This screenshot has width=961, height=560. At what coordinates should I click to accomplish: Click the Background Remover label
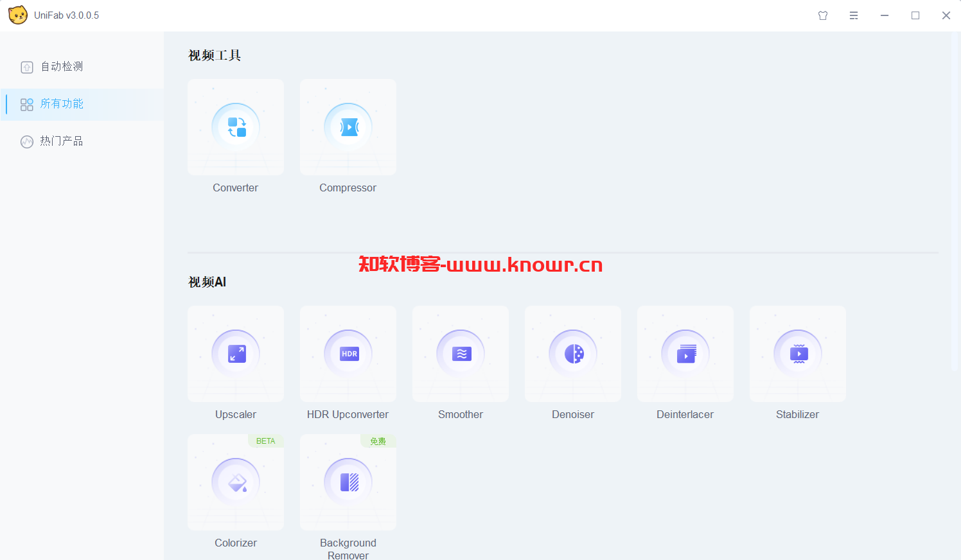[x=348, y=549]
